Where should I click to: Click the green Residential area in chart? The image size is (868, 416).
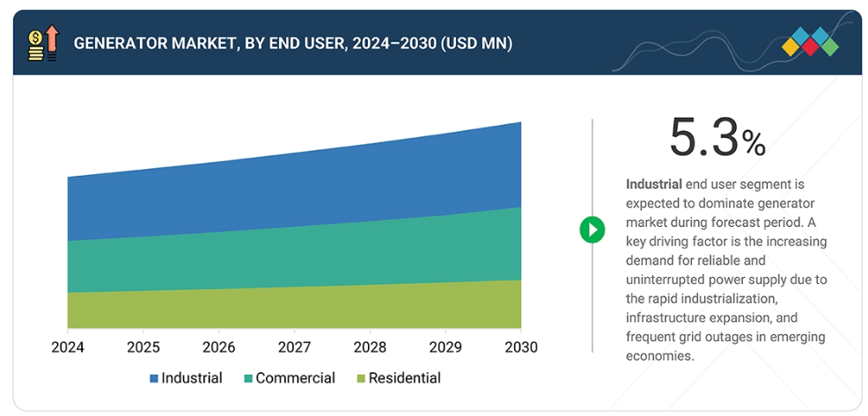[x=294, y=306]
